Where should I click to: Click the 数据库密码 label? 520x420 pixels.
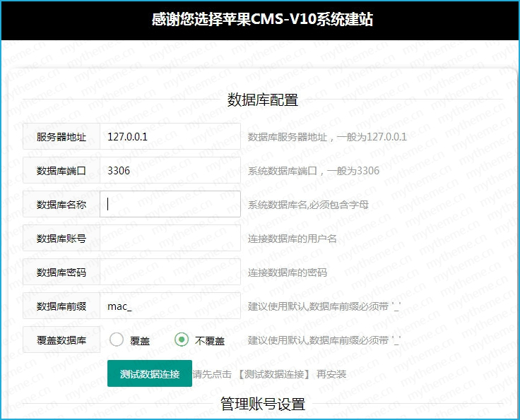pyautogui.click(x=61, y=272)
